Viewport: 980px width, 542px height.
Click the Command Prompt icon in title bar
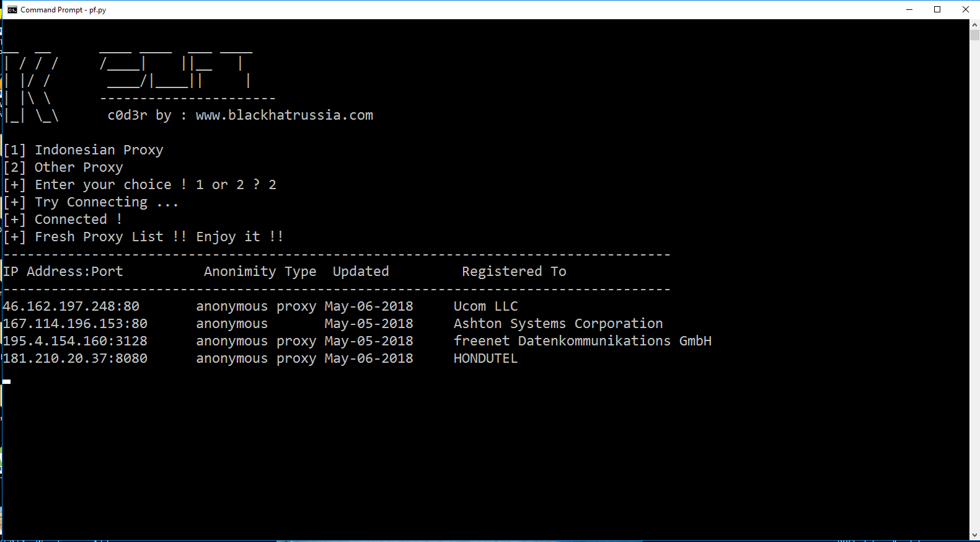12,9
